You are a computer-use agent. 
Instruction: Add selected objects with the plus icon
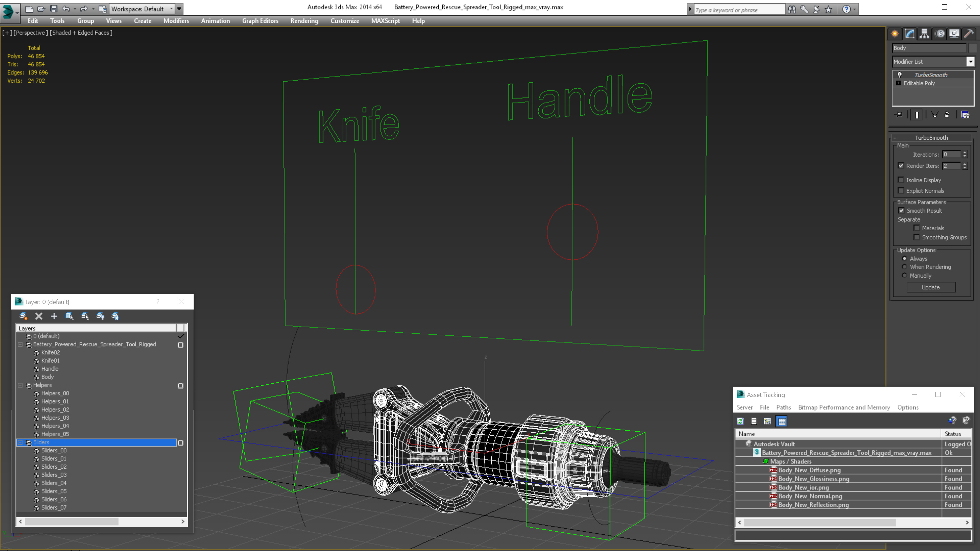tap(54, 316)
